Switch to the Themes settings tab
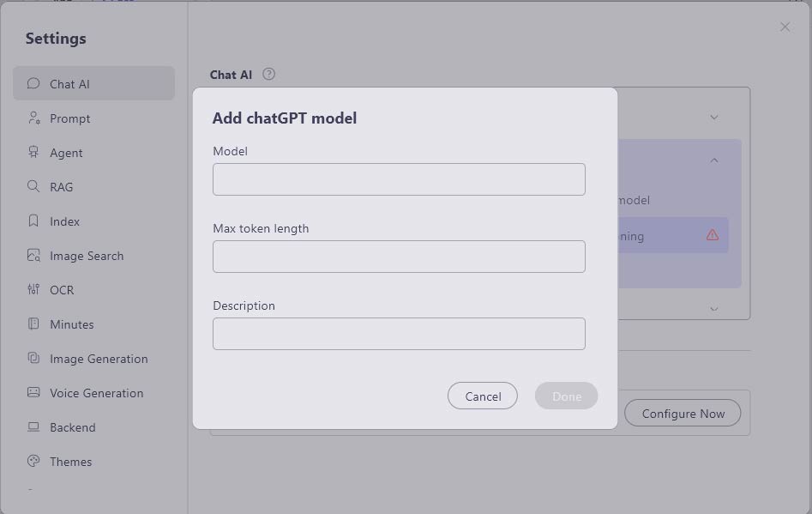The width and height of the screenshot is (812, 514). click(93, 461)
